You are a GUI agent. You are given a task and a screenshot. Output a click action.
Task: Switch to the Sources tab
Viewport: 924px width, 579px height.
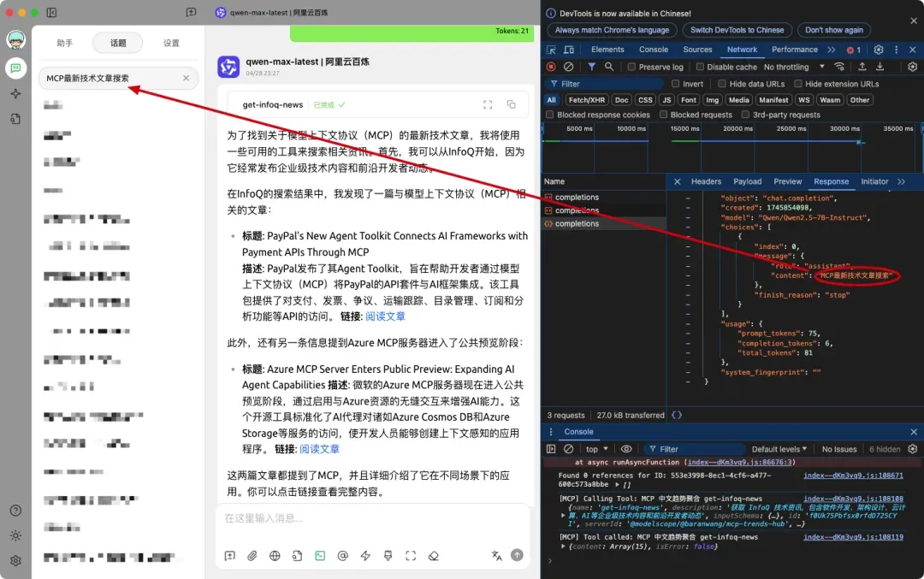click(x=698, y=50)
